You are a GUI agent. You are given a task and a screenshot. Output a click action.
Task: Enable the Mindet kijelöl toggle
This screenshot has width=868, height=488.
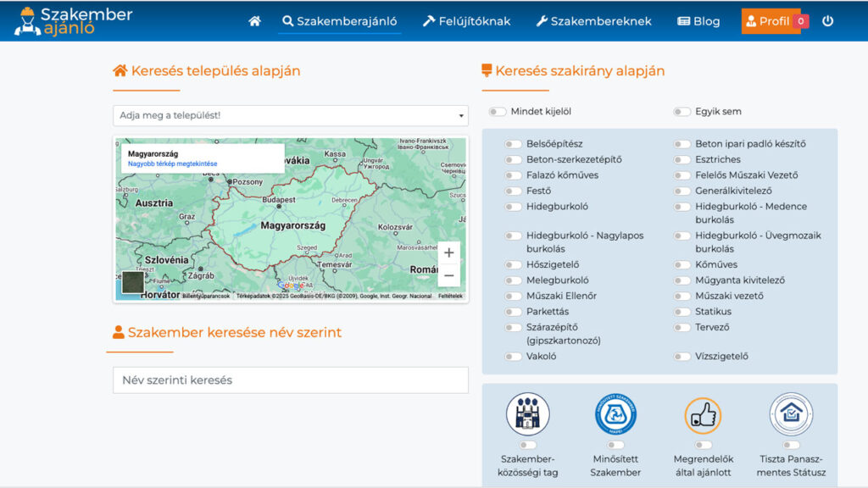pyautogui.click(x=498, y=112)
